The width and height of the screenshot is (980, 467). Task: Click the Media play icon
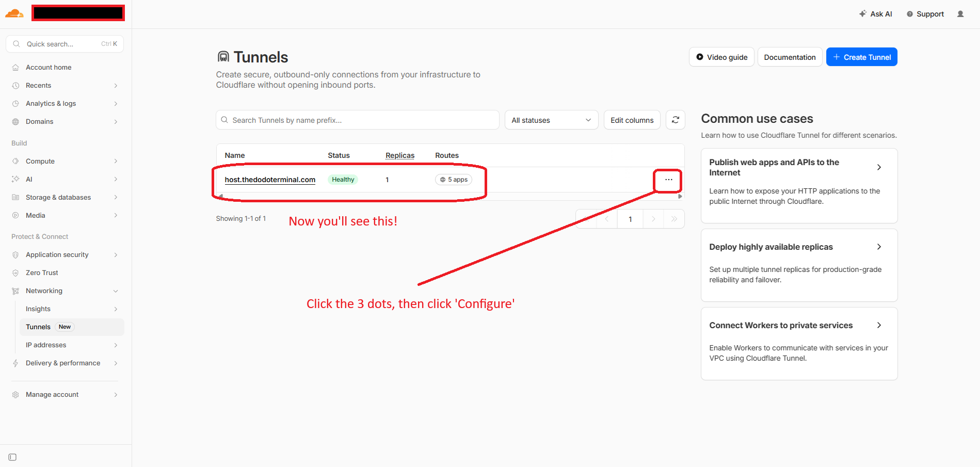tap(15, 216)
